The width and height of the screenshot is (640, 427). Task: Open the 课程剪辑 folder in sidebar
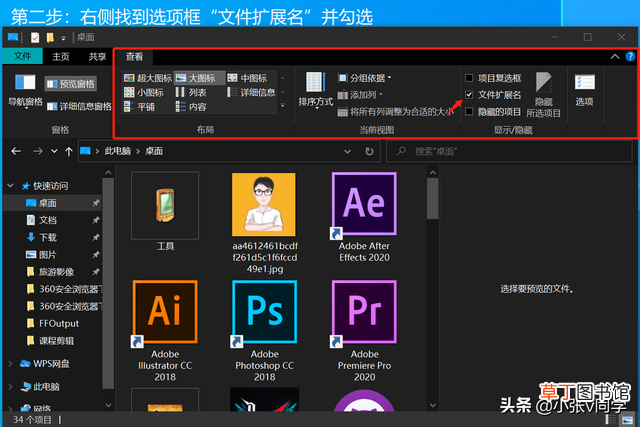[x=56, y=341]
